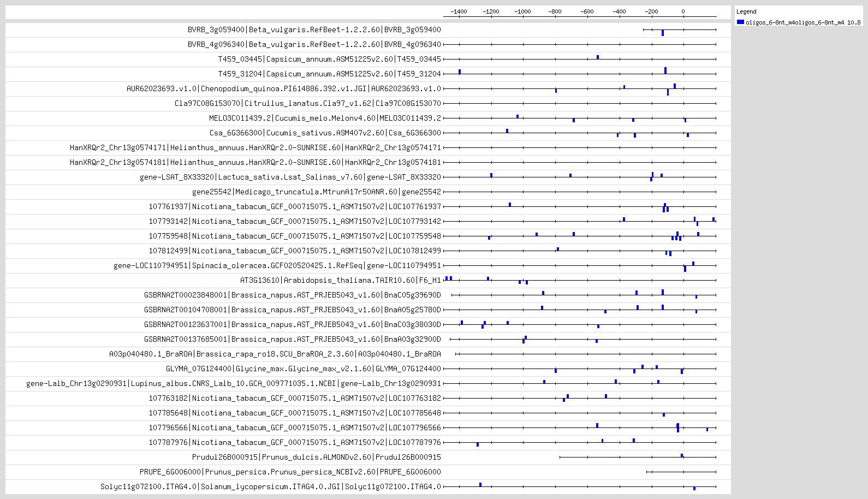Click the 107812499 Nicotiana_tabacum label

pyautogui.click(x=295, y=251)
